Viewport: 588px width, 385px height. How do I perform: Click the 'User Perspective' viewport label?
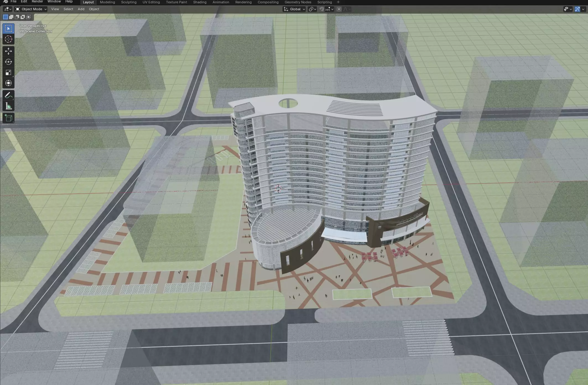pyautogui.click(x=33, y=26)
